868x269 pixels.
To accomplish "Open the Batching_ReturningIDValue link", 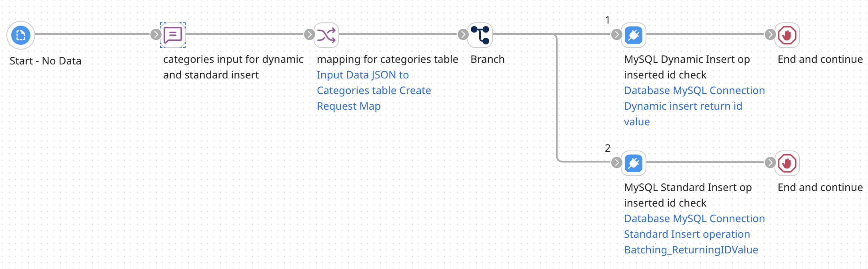I will 691,250.
